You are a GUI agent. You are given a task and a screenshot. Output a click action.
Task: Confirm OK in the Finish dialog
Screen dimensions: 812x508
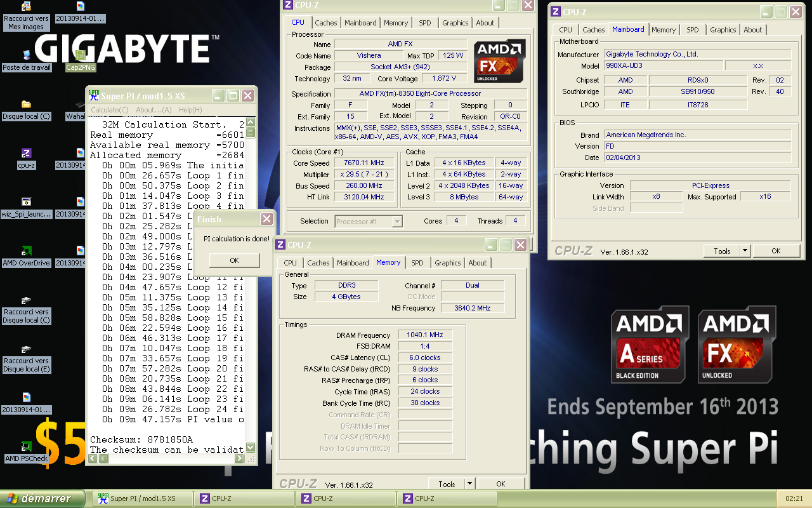(x=234, y=260)
